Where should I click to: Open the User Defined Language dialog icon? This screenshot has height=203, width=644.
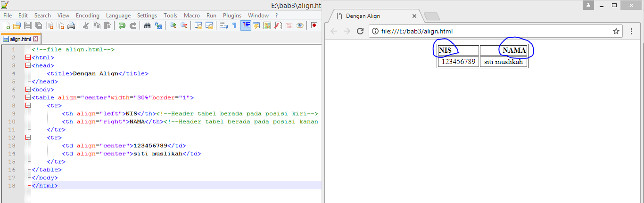pyautogui.click(x=256, y=25)
